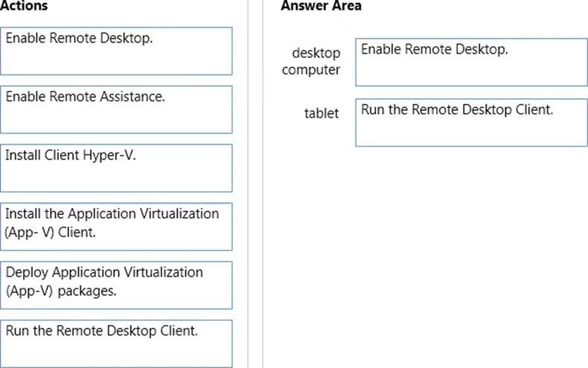
Task: Pick the Install Client Hyper-V action
Action: [117, 167]
